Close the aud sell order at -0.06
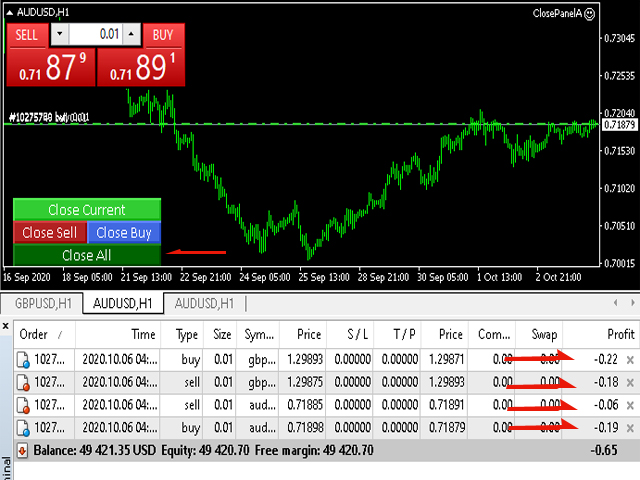This screenshot has height=480, width=640. [630, 405]
